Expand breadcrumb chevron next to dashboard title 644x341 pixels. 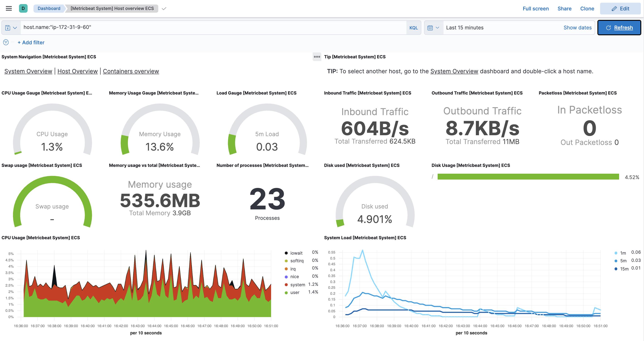[164, 9]
